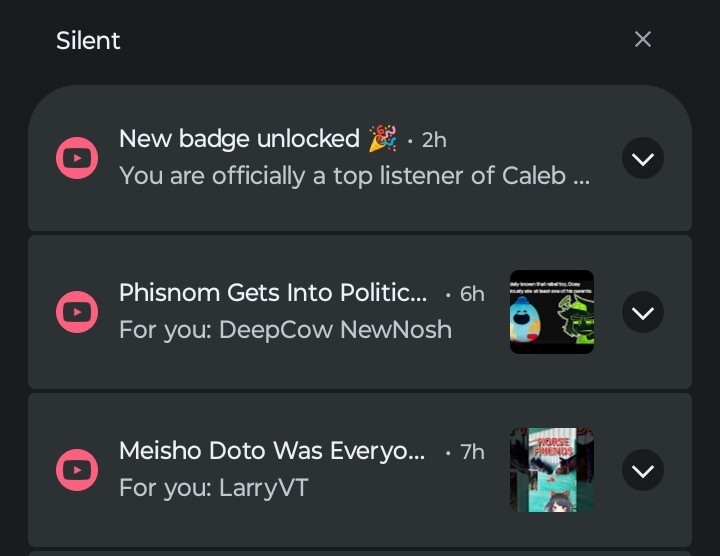Open the Phisnom Gets Into Politics title
Viewport: 720px width, 556px height.
click(x=272, y=293)
